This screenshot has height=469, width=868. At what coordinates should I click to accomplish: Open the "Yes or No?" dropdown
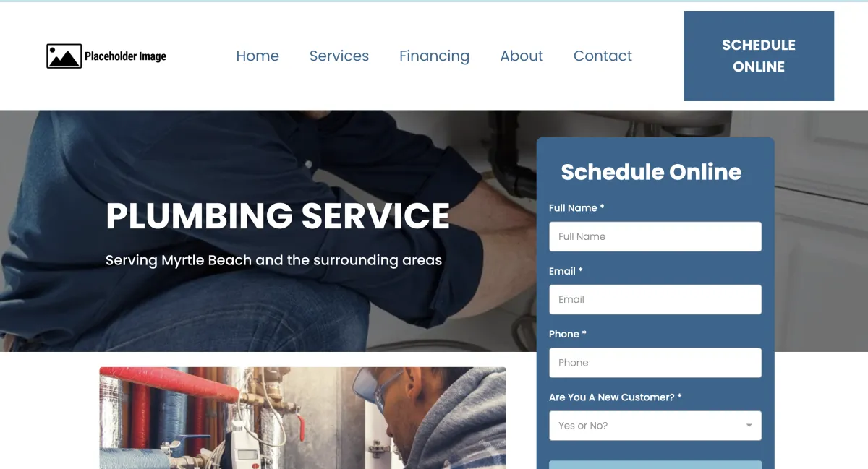655,426
